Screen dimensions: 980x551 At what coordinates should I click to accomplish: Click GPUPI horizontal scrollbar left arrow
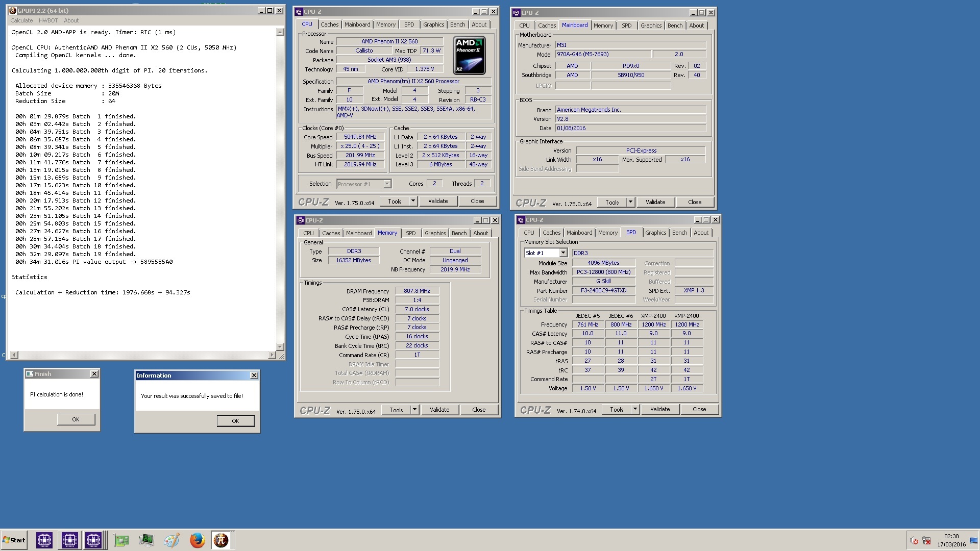coord(14,355)
